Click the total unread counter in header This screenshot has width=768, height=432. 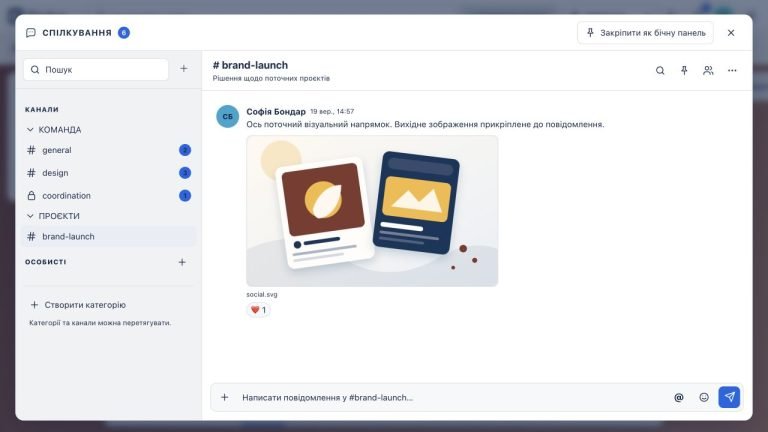pos(124,33)
